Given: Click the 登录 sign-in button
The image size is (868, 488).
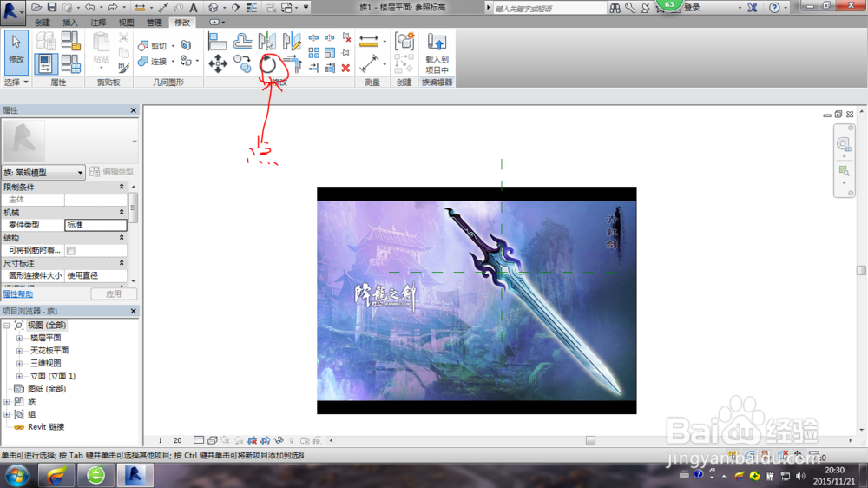Looking at the screenshot, I should [692, 7].
